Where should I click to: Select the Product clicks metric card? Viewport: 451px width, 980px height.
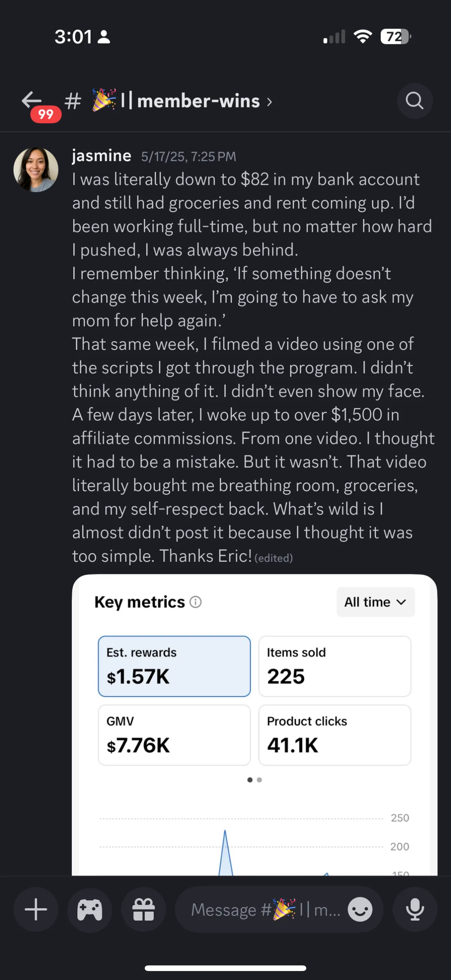pyautogui.click(x=335, y=735)
